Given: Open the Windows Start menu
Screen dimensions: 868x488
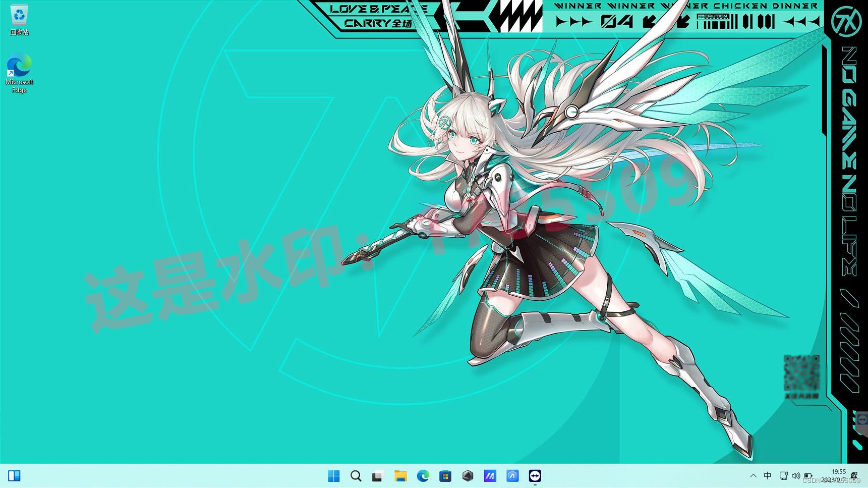Looking at the screenshot, I should point(334,476).
